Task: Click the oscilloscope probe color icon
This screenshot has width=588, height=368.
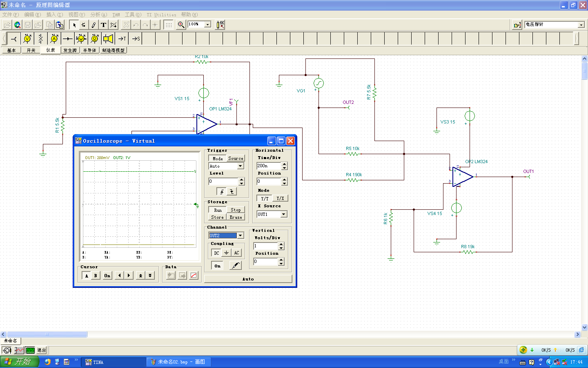Action: pos(235,266)
